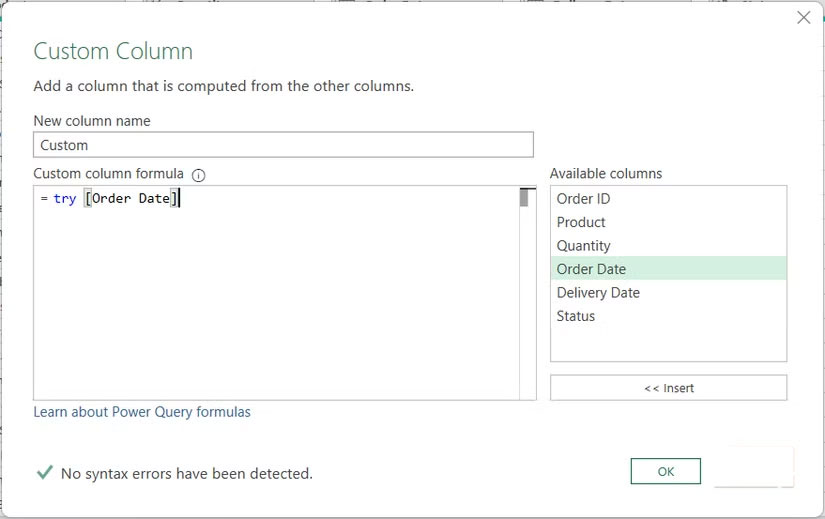Click [Order Date] text in the formula
This screenshot has width=825, height=519.
click(x=131, y=199)
